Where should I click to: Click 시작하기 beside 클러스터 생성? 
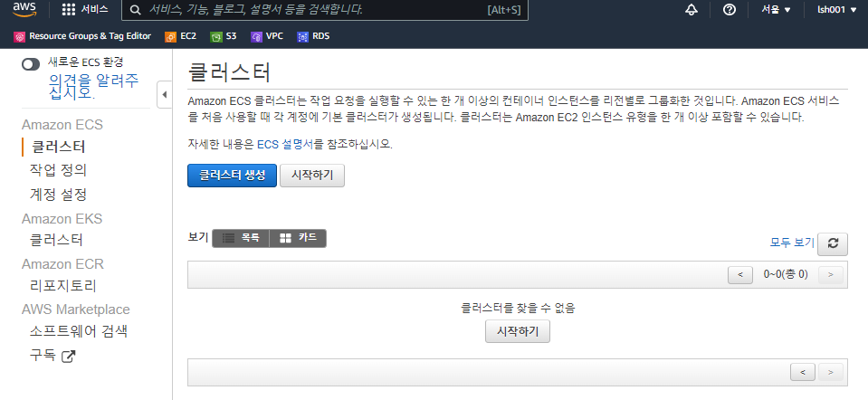pyautogui.click(x=312, y=176)
